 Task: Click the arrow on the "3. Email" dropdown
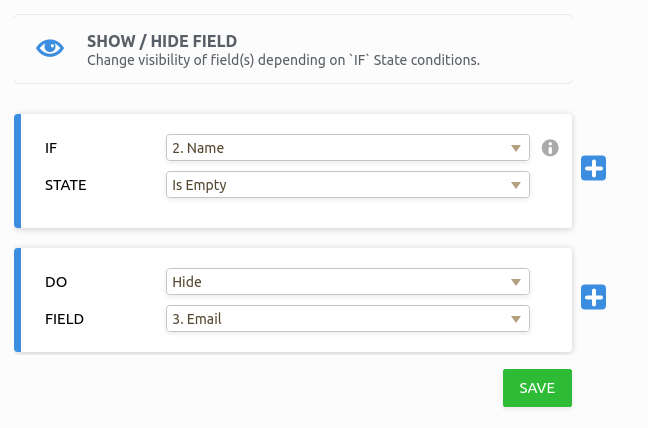coord(516,319)
